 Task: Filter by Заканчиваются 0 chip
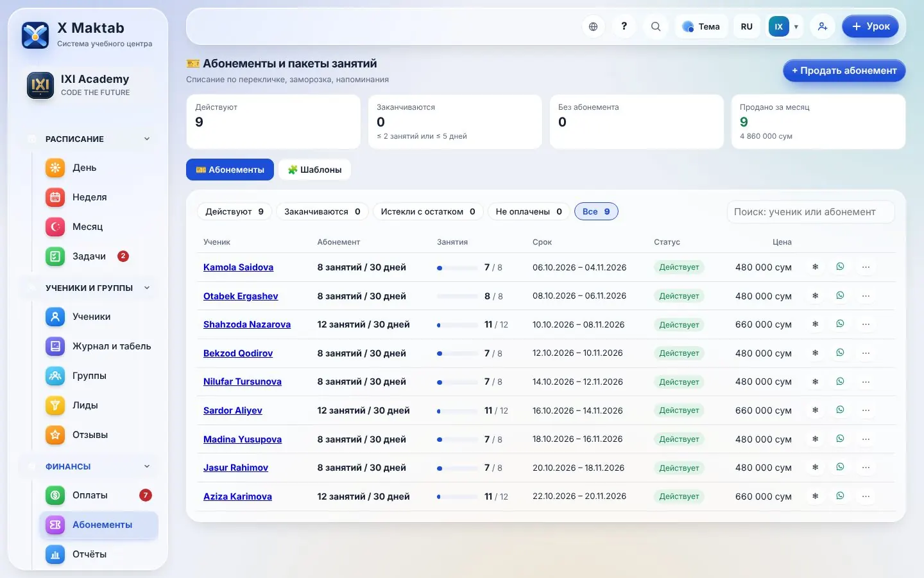322,211
